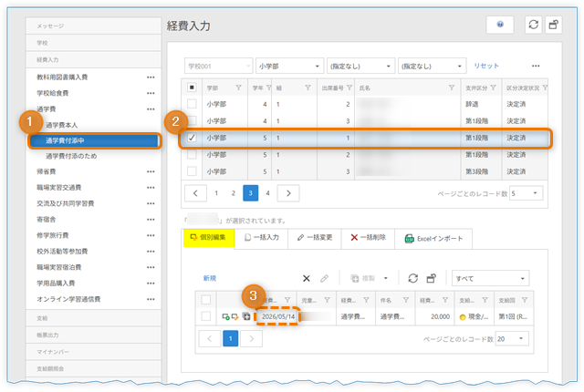Click the filter icon on 組 column
Screen dimensions: 584x392
[308, 88]
